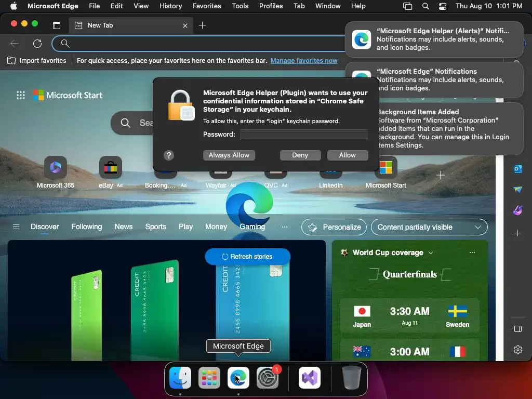
Task: Open the History menu
Action: tap(170, 6)
